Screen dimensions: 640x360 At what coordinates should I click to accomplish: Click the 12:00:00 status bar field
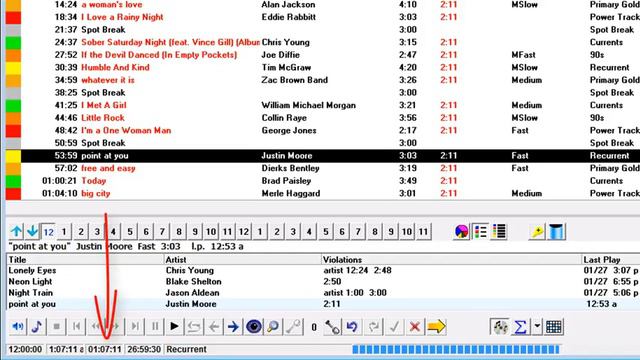[25, 349]
